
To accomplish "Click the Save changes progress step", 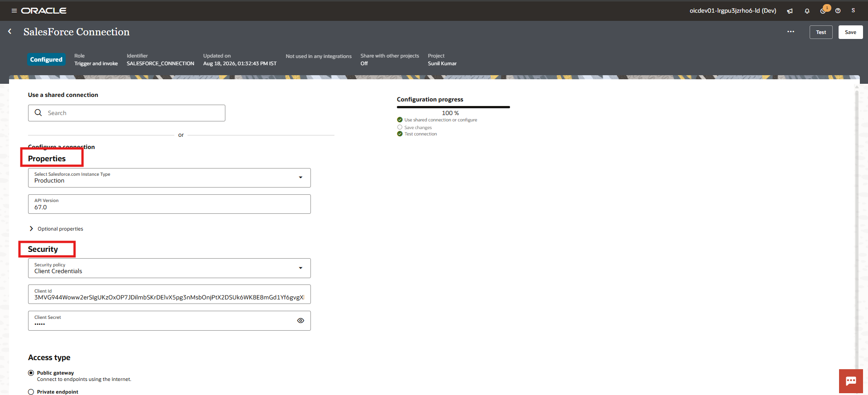I will pos(418,128).
